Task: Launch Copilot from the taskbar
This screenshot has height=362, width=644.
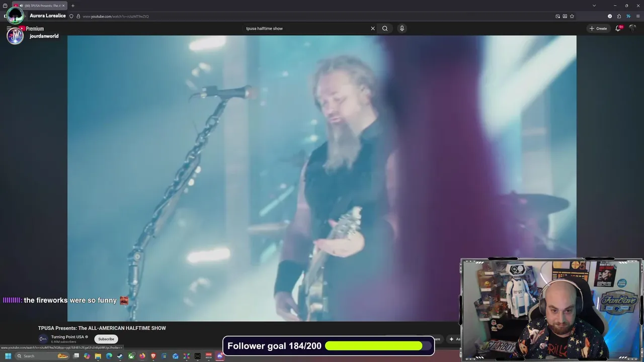Action: pos(87,356)
